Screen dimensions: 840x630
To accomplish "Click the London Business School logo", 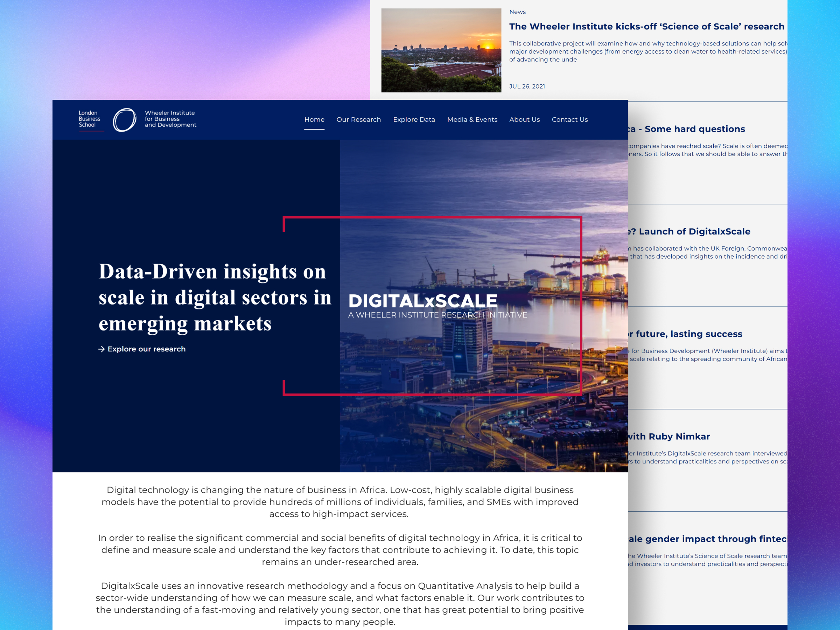I will click(x=88, y=119).
